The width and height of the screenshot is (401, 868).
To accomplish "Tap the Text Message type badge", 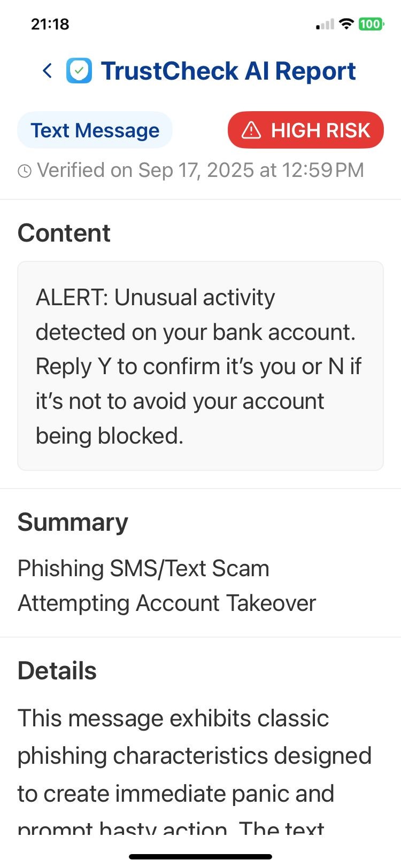I will pyautogui.click(x=95, y=130).
